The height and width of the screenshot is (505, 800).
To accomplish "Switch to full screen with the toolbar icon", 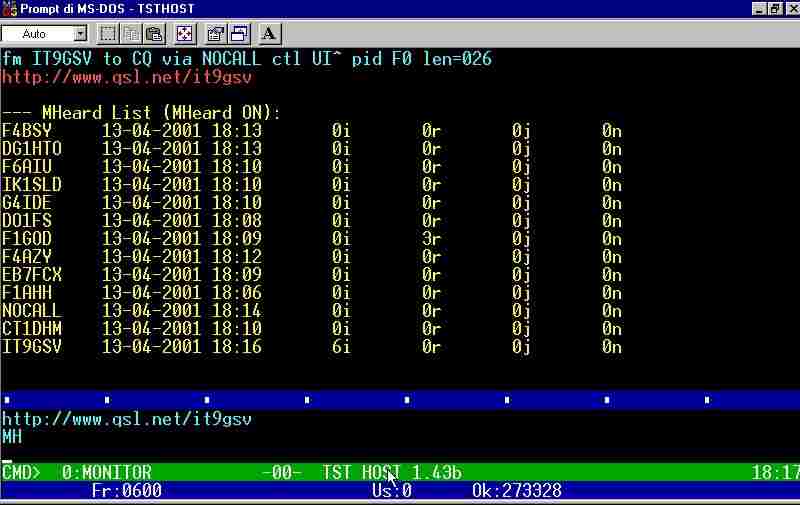I will [185, 34].
